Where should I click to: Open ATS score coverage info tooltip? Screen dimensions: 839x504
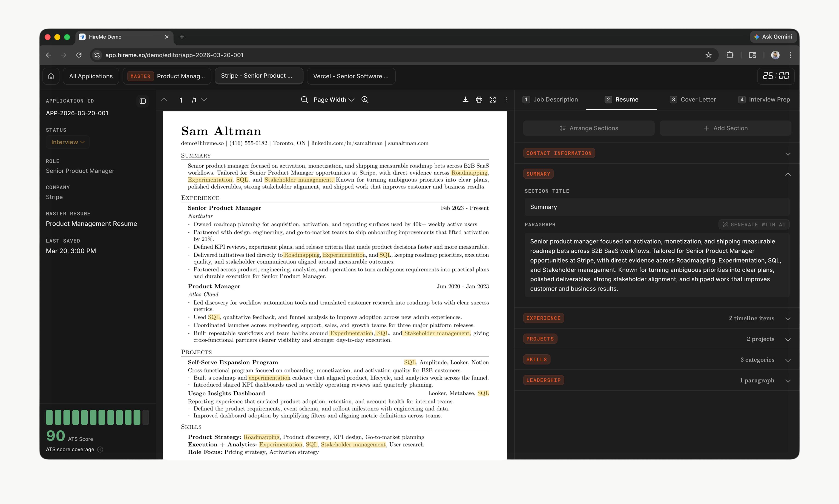click(x=100, y=449)
